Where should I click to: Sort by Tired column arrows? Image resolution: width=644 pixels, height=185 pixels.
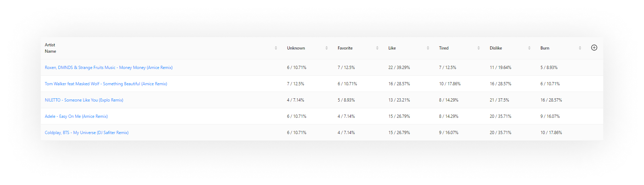click(478, 48)
